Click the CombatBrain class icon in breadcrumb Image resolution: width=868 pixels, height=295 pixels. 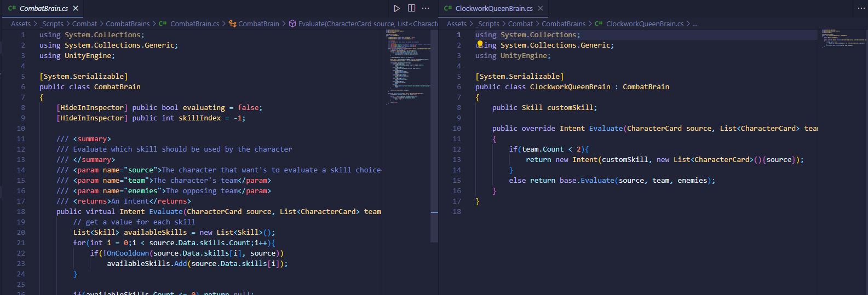click(232, 24)
